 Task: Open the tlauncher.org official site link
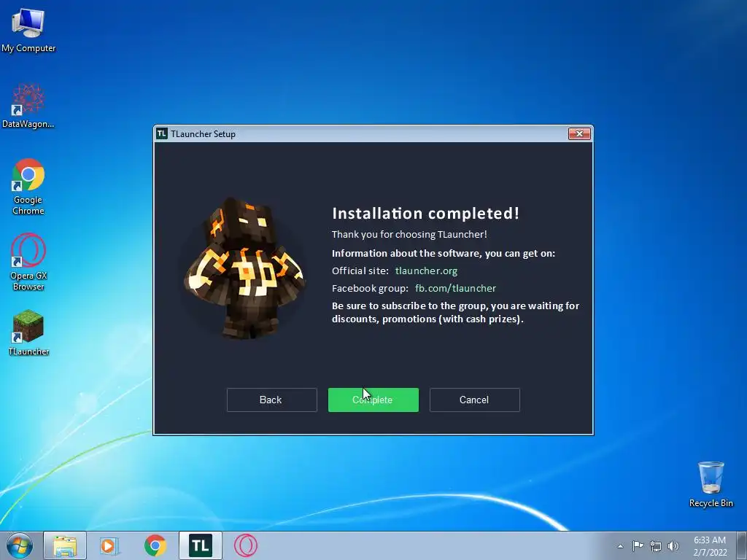(x=426, y=271)
